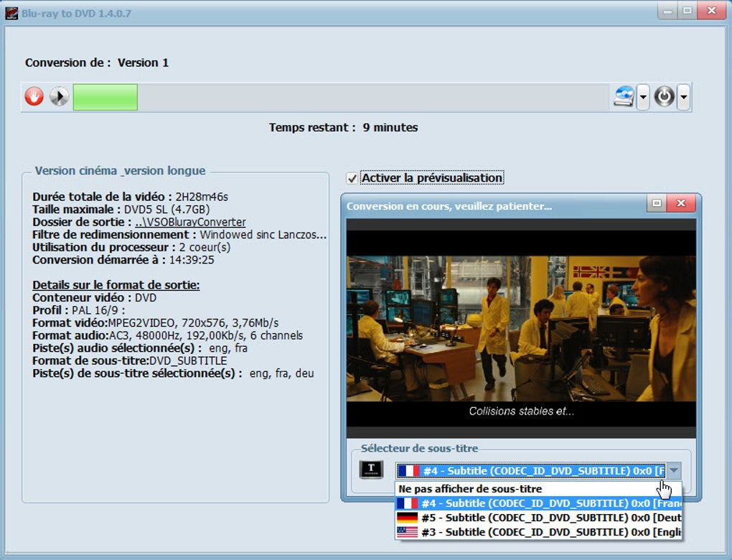Click the Blu-ray to DVD title icon
732x560 pixels.
coord(11,14)
